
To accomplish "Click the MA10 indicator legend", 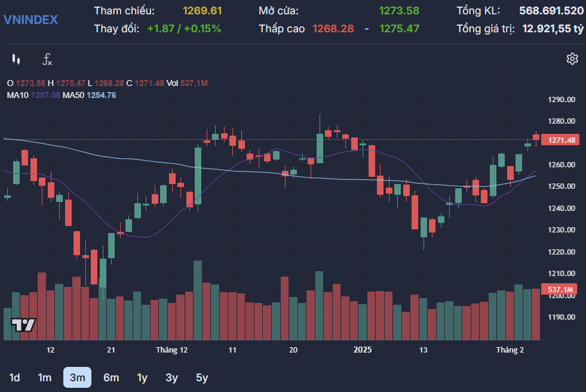I will (33, 95).
